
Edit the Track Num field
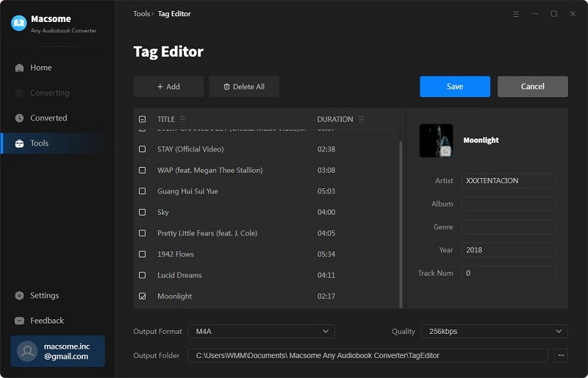pos(509,274)
